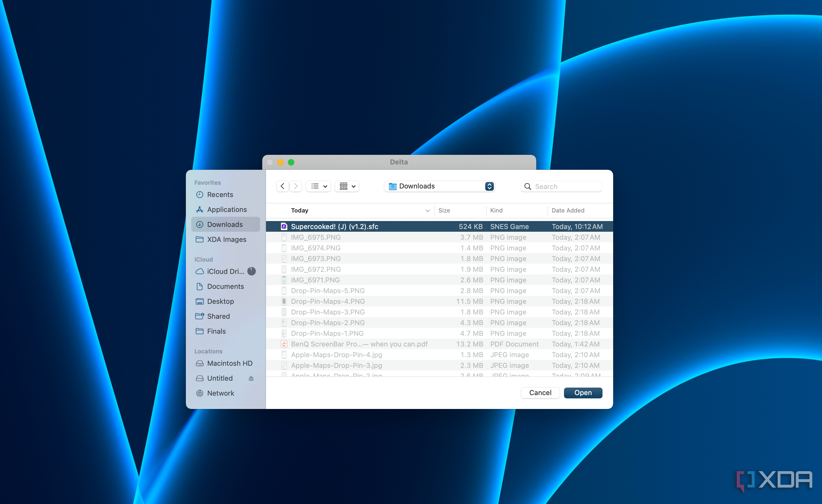
Task: Open Network in Locations
Action: click(x=226, y=393)
